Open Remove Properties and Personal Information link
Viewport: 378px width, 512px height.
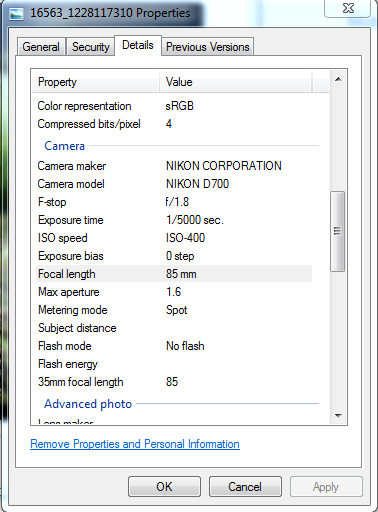pos(135,444)
